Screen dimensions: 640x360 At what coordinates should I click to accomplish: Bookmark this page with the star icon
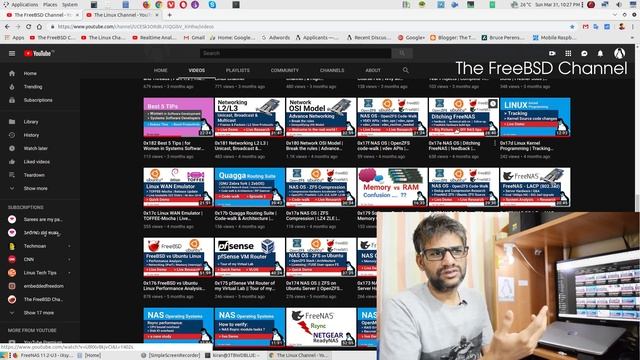(572, 27)
